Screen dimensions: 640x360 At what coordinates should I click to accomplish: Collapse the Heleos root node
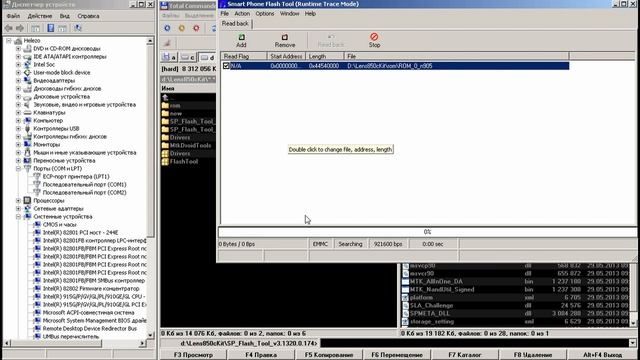pyautogui.click(x=9, y=41)
